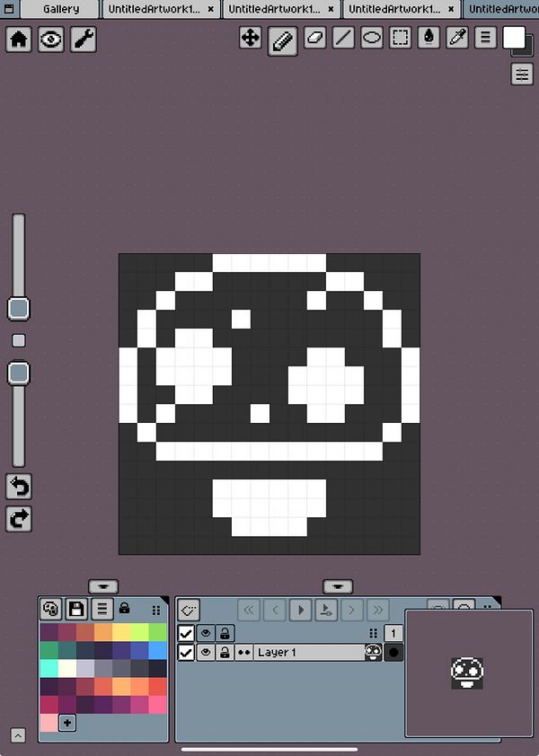Open the palette picker icon

click(50, 609)
